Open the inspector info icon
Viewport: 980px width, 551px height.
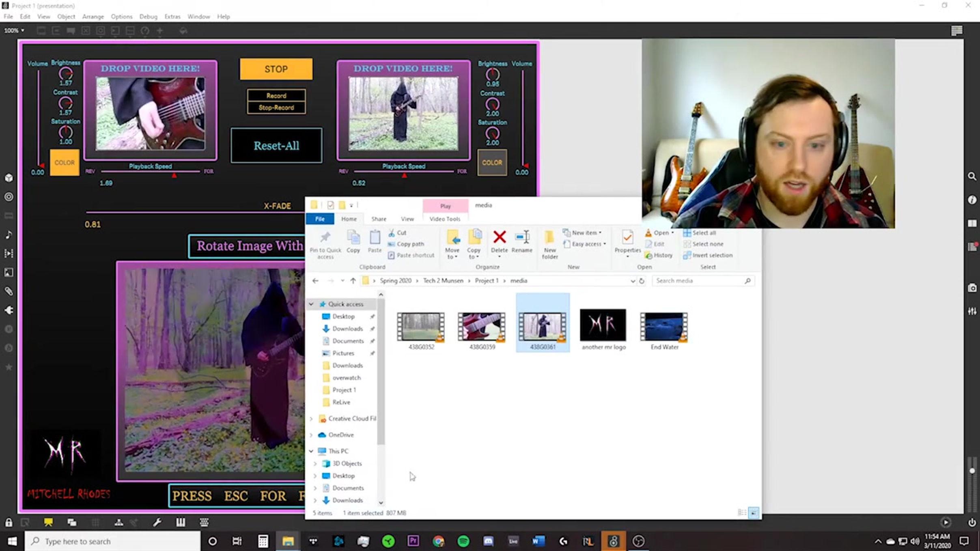pos(972,200)
